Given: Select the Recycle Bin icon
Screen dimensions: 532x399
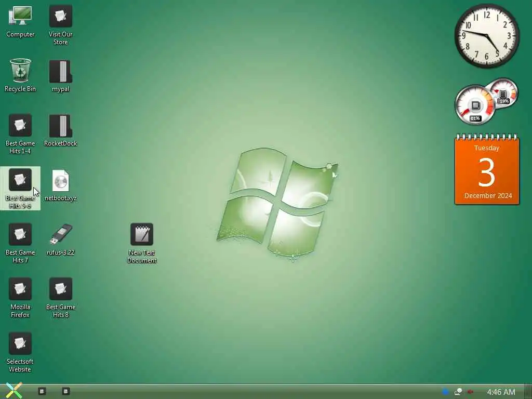Looking at the screenshot, I should 20,75.
